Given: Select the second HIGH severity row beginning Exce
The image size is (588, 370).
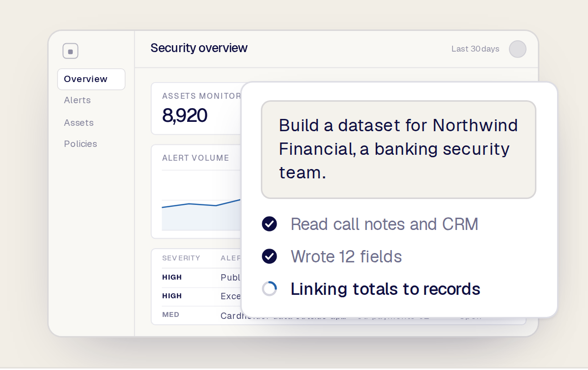Looking at the screenshot, I should coord(201,296).
